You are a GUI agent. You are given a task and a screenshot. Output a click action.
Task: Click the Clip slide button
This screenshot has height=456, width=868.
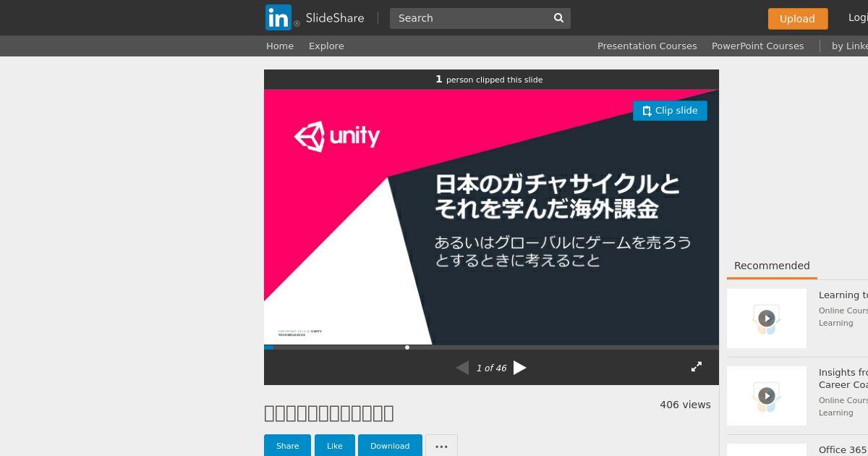(670, 111)
